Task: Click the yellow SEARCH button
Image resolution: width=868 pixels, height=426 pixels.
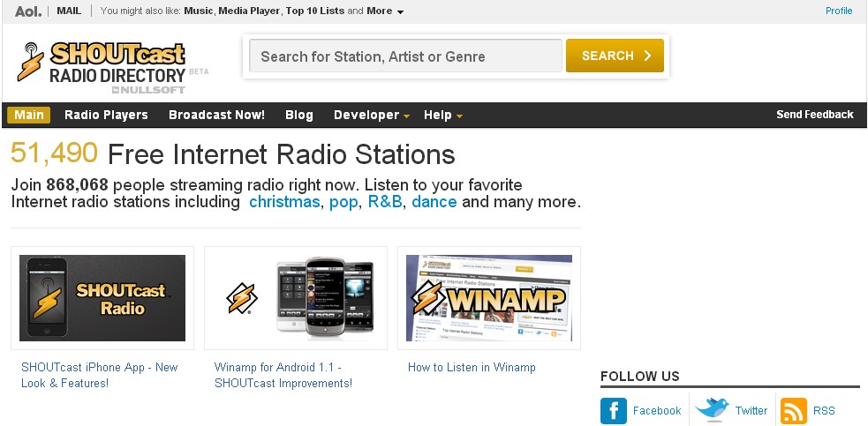Action: (x=615, y=56)
